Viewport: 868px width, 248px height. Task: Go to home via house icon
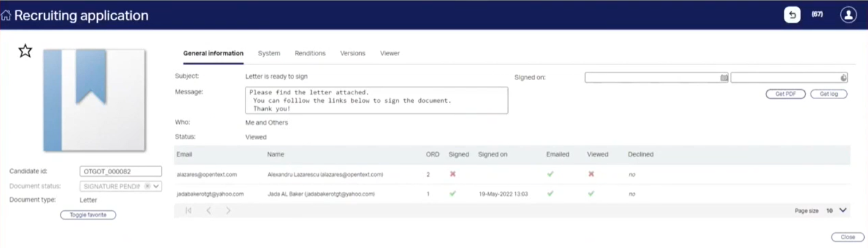(x=6, y=16)
